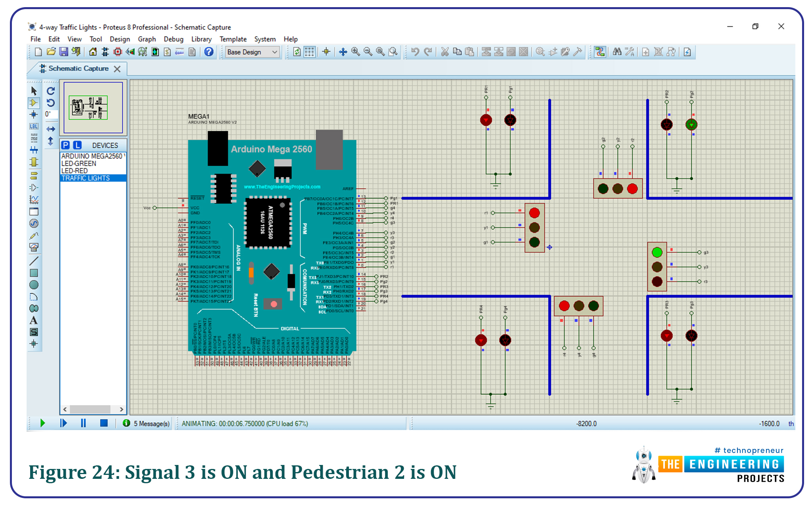Paste from clipboard icon

coord(470,52)
